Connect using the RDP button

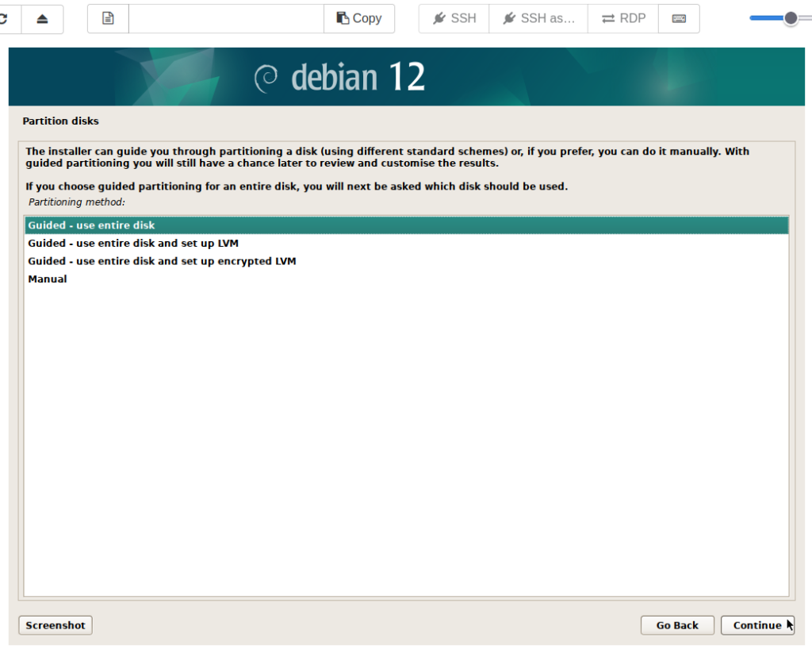623,18
